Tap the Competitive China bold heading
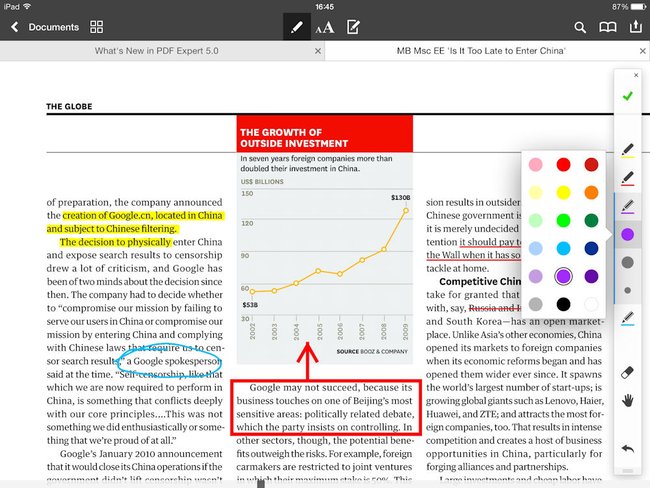650x488 pixels. pyautogui.click(x=480, y=282)
